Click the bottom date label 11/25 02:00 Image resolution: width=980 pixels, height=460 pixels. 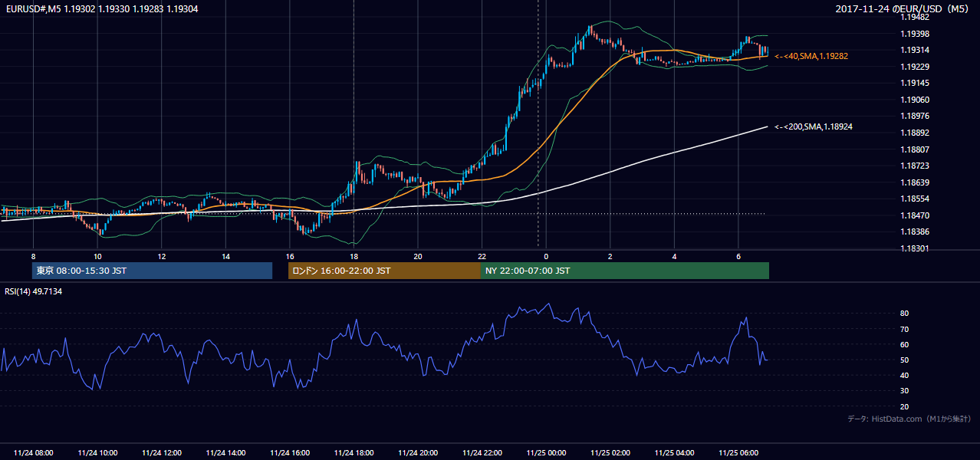click(610, 453)
